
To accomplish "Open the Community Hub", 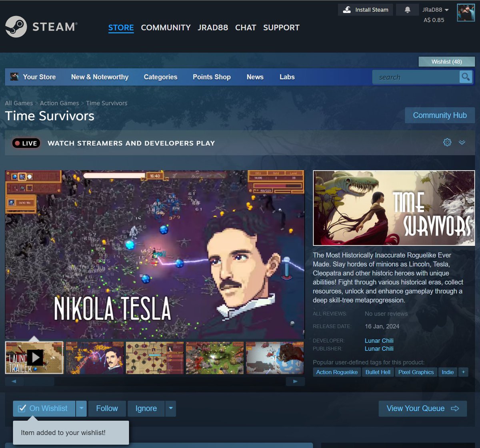I will click(440, 115).
